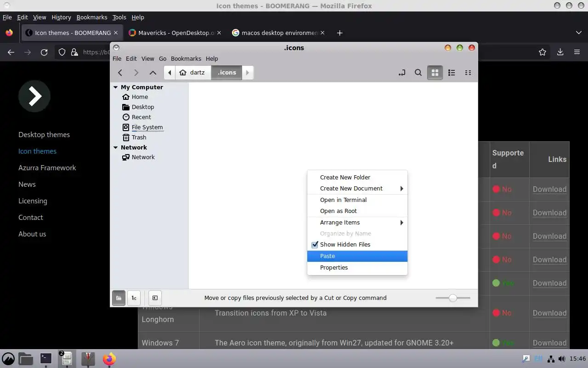Toggle location entry in file manager toolbar
Image resolution: width=588 pixels, height=368 pixels.
click(402, 73)
